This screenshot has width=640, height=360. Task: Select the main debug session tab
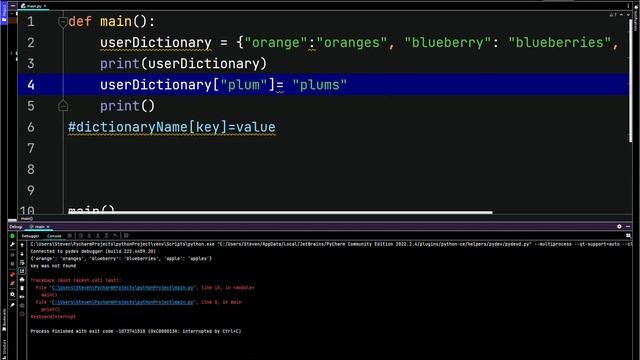pyautogui.click(x=38, y=227)
